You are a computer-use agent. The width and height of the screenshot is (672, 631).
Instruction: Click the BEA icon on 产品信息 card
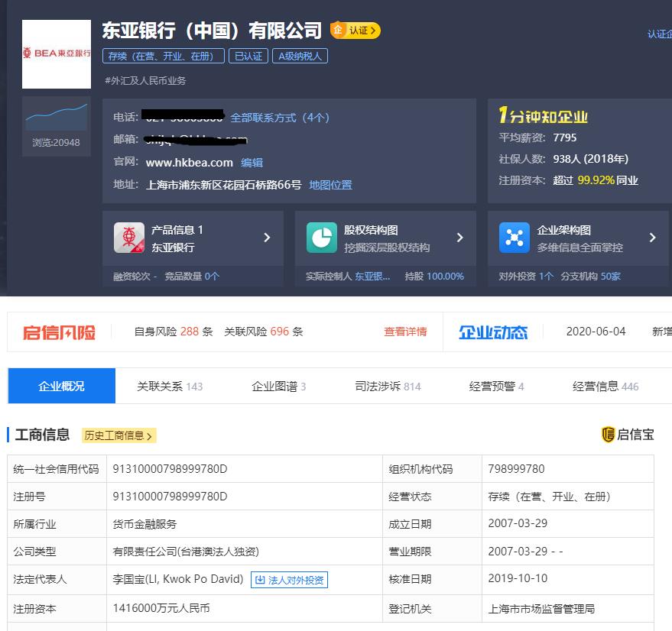pos(130,238)
